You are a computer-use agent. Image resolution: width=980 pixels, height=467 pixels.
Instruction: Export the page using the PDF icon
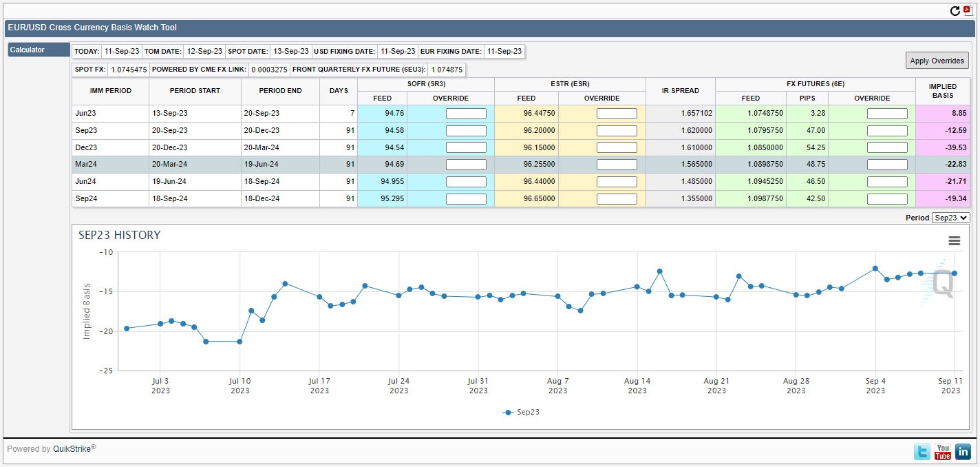(x=967, y=10)
